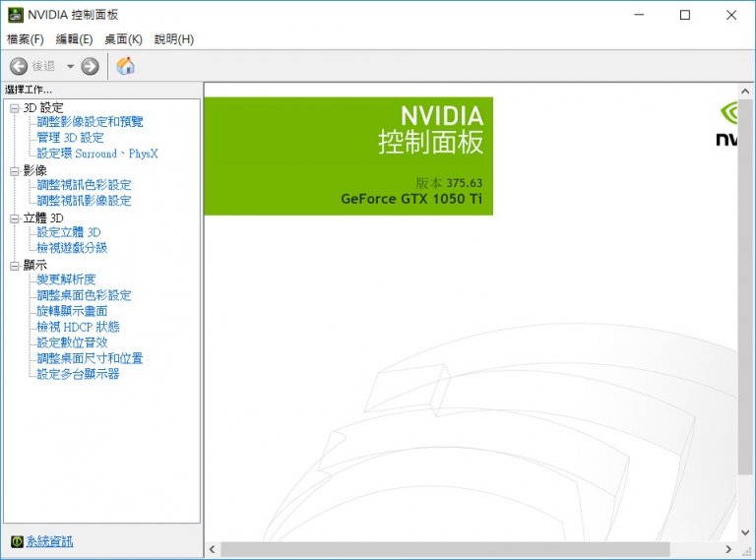Close the NVIDIA 控制面板 window
756x560 pixels.
[x=731, y=16]
